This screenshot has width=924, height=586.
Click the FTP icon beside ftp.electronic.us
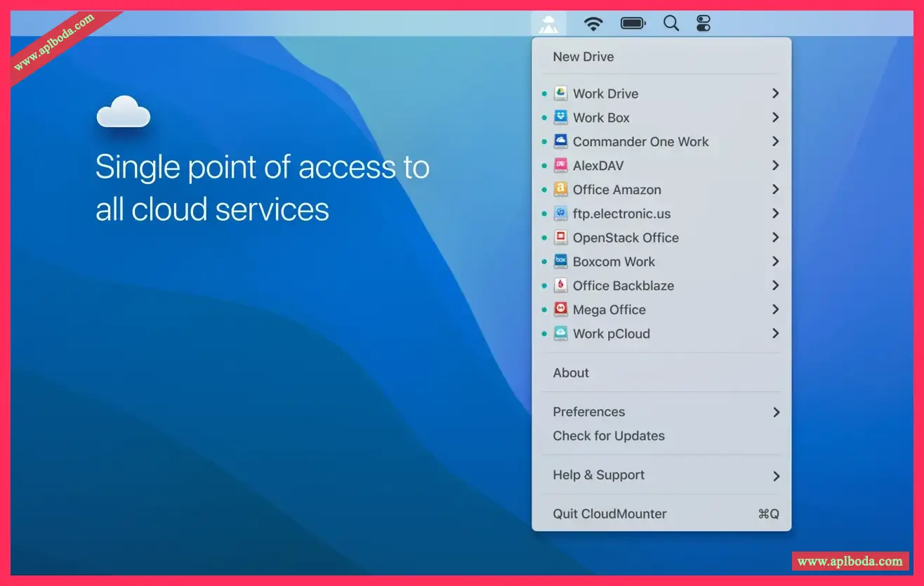tap(560, 214)
